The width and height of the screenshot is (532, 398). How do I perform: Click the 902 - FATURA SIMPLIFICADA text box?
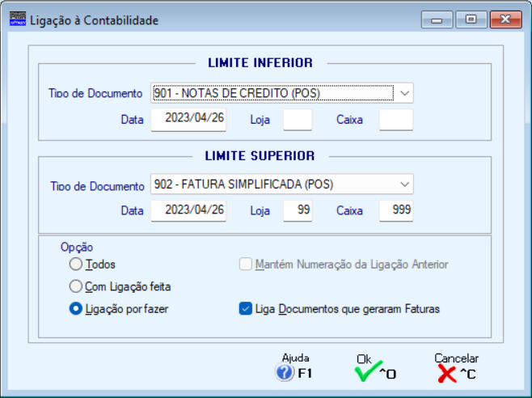click(x=272, y=184)
